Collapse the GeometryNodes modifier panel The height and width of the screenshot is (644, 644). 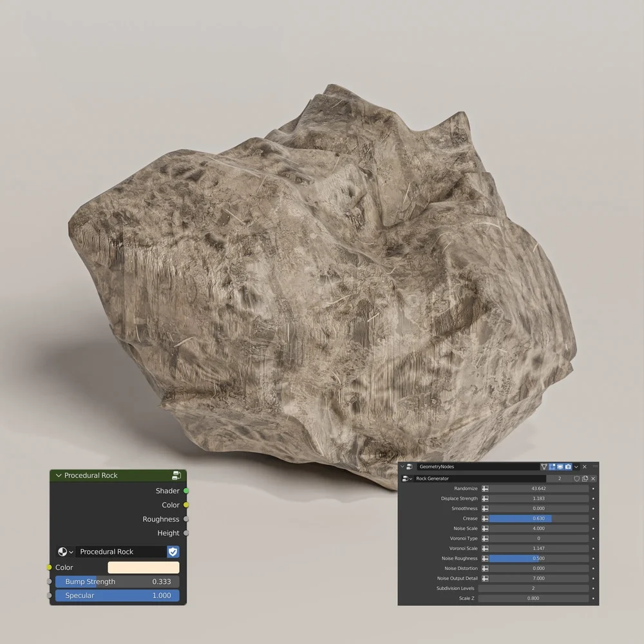(x=402, y=466)
